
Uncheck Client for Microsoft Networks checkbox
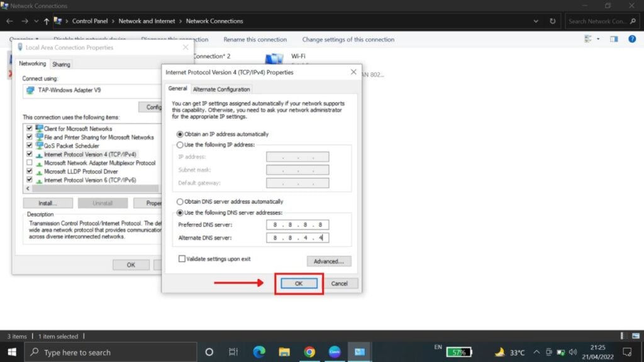click(x=29, y=128)
